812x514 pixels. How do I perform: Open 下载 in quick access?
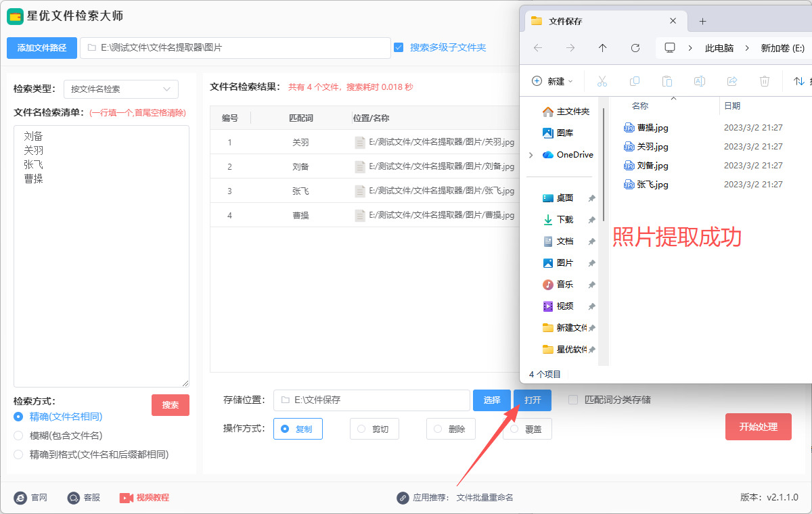pos(558,220)
